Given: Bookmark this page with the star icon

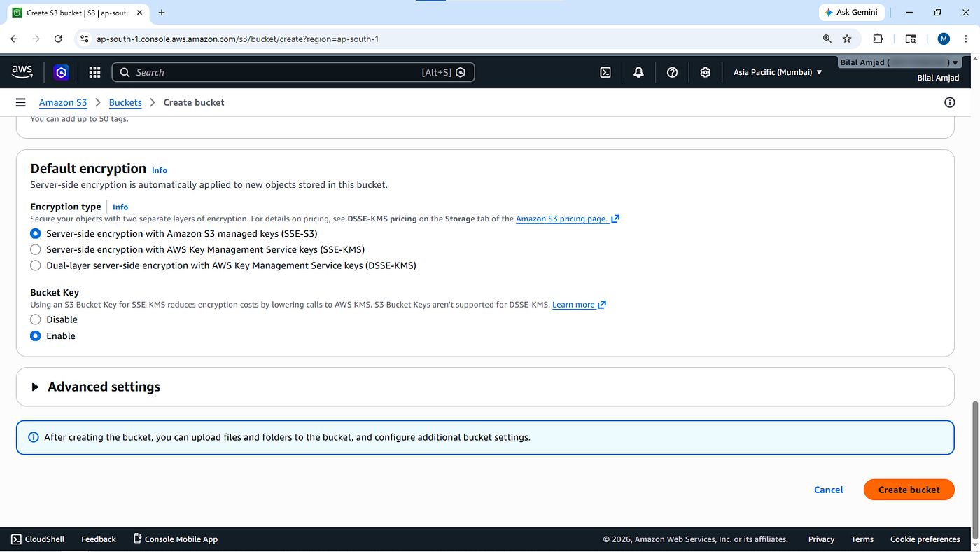Looking at the screenshot, I should (847, 39).
